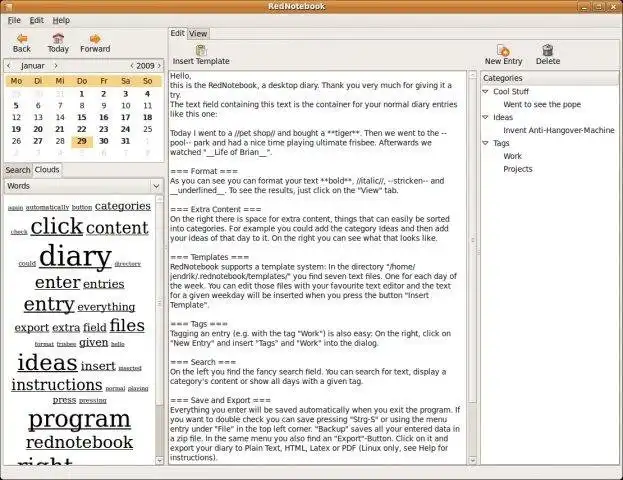Open the File menu
623x480 pixels.
pos(14,20)
